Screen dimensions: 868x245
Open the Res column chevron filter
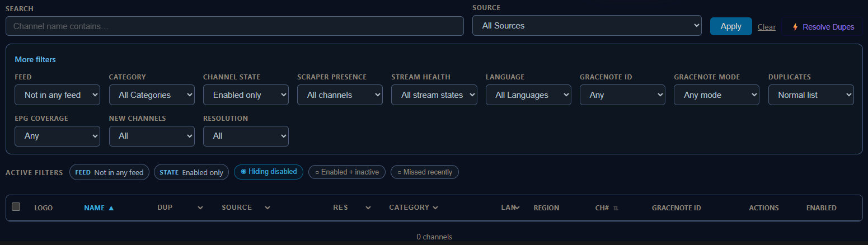point(368,208)
